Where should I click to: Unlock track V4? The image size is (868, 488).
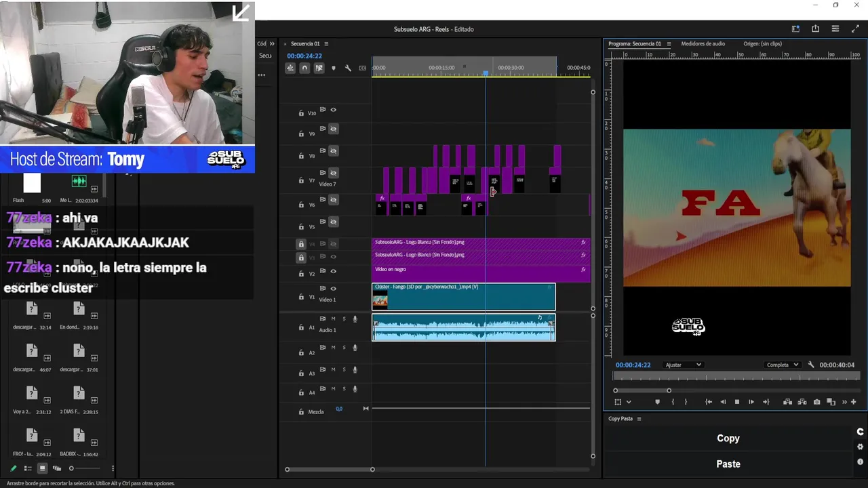click(301, 244)
